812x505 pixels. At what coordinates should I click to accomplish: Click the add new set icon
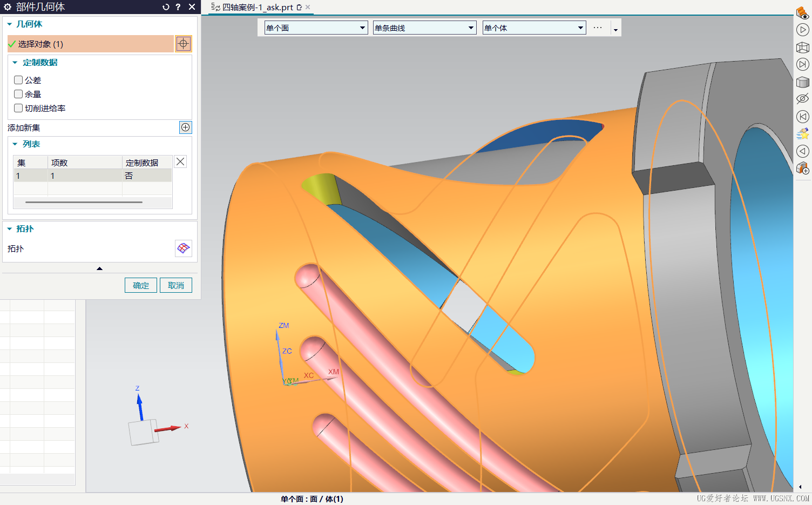tap(185, 127)
